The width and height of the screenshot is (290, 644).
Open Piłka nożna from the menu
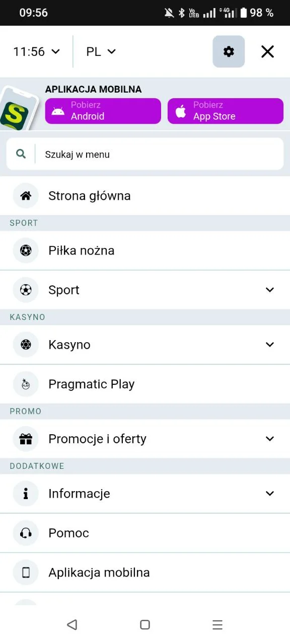(x=82, y=250)
